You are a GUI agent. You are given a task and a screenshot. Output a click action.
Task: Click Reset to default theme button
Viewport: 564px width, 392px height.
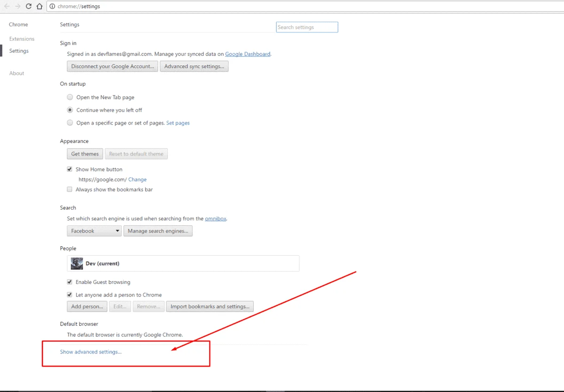tap(136, 154)
